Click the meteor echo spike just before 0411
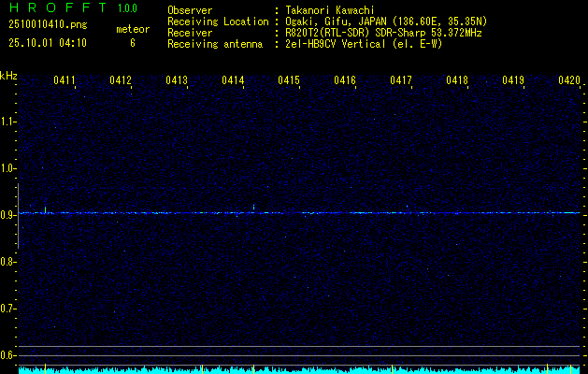588x374 pixels. (46, 209)
